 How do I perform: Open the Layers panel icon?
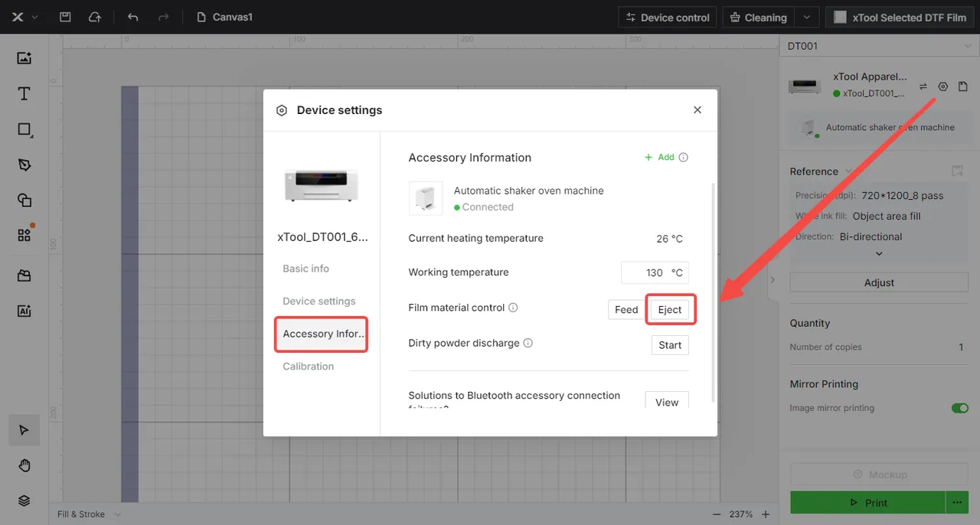[24, 501]
